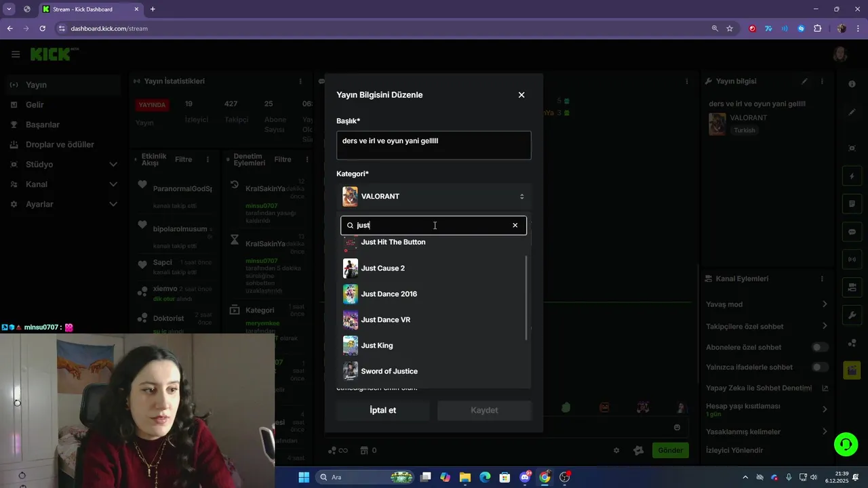The height and width of the screenshot is (488, 868).
Task: Click the Kick logo
Action: click(x=54, y=54)
